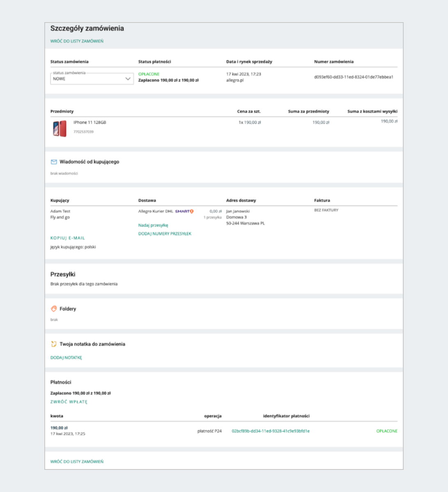
Task: Click recipient name Jan Janowski
Action: (x=238, y=211)
